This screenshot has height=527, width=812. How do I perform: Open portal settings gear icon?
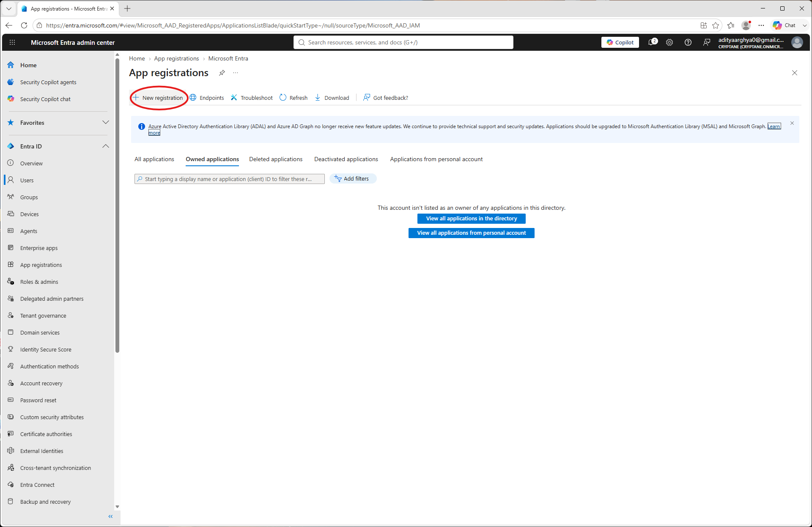(669, 42)
